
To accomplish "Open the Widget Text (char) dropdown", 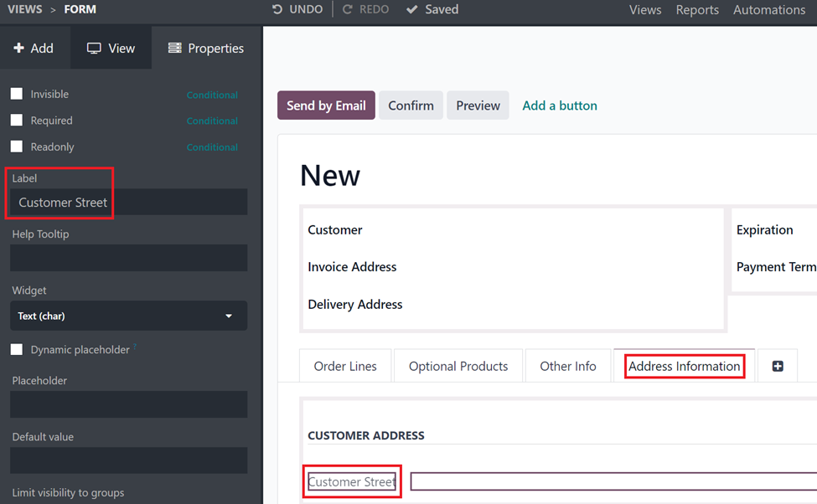I will [x=129, y=316].
